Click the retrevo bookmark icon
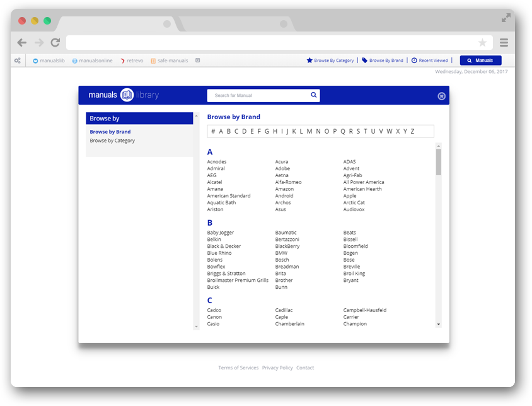This screenshot has height=406, width=532. 122,61
